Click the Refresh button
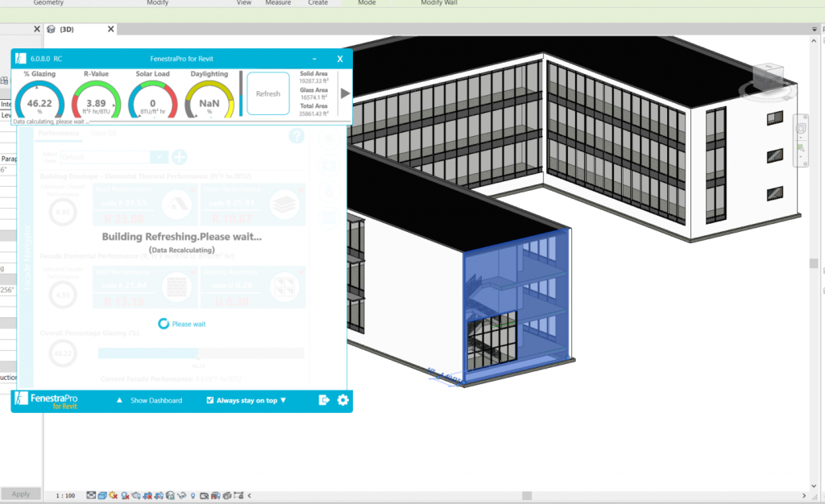This screenshot has width=825, height=504. [268, 93]
